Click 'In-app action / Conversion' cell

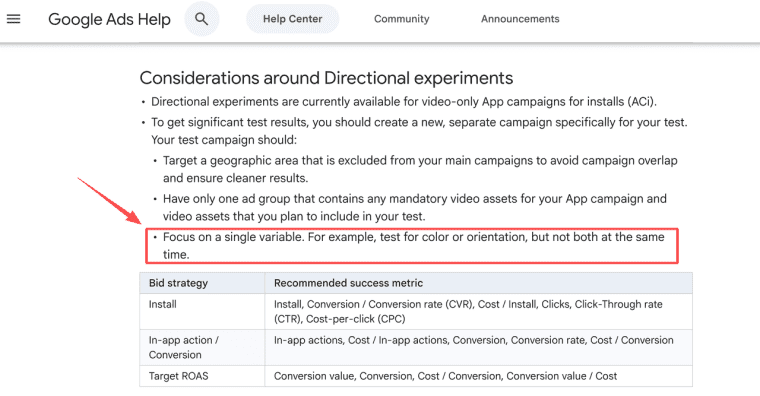(202, 348)
